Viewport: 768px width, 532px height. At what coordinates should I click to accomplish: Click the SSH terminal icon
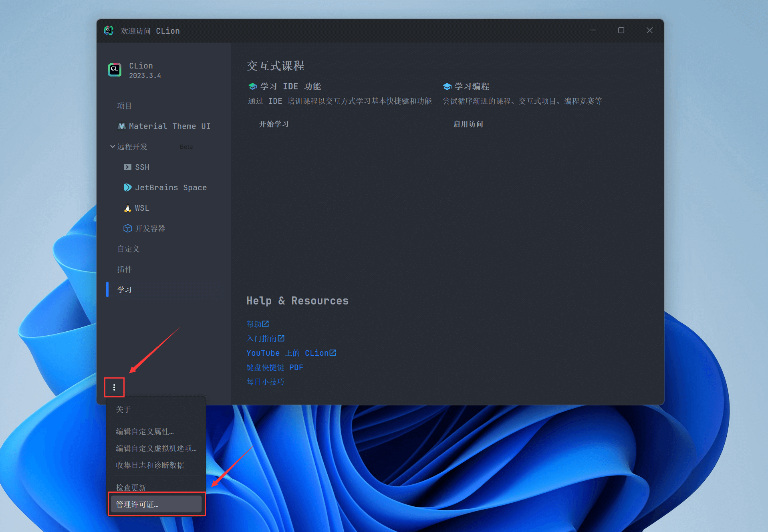(x=128, y=167)
